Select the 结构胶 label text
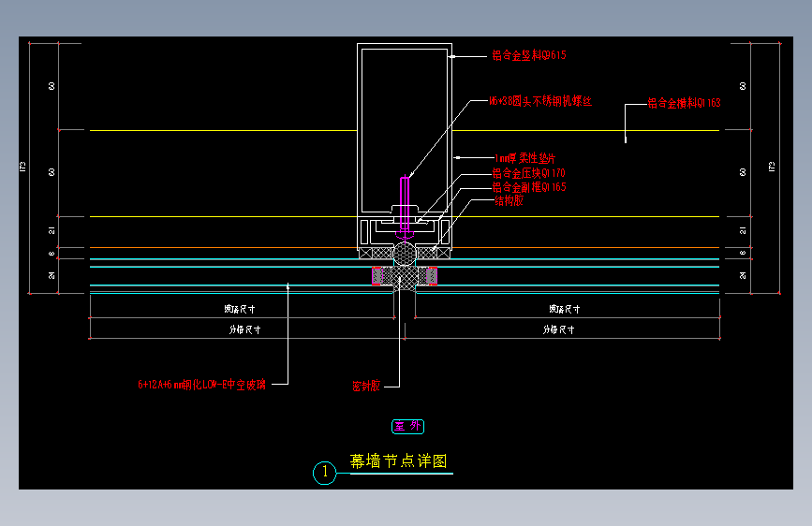812x526 pixels. pyautogui.click(x=509, y=201)
